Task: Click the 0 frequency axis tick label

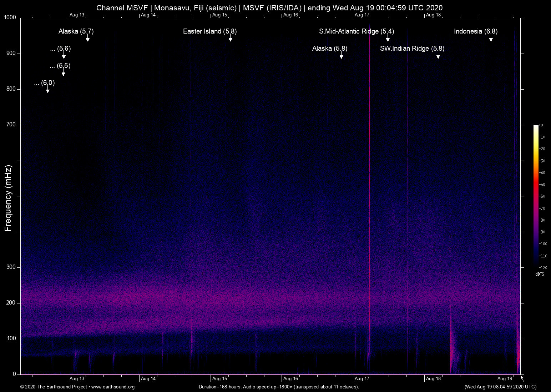Action: click(x=15, y=374)
